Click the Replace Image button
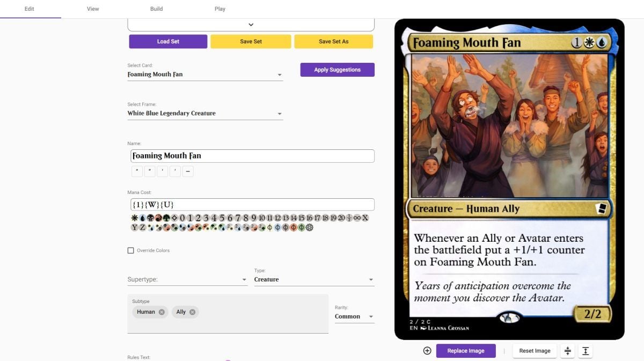The height and width of the screenshot is (361, 644). (466, 351)
